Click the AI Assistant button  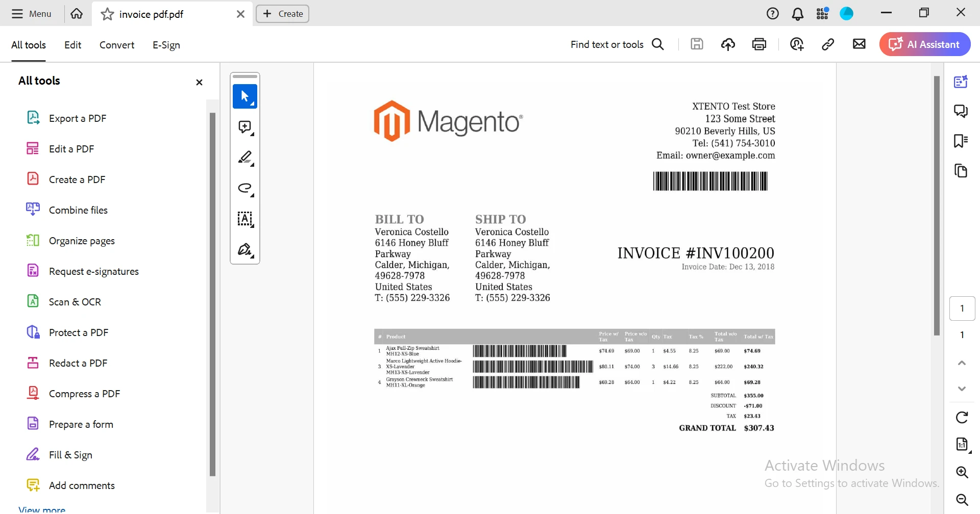pyautogui.click(x=924, y=44)
